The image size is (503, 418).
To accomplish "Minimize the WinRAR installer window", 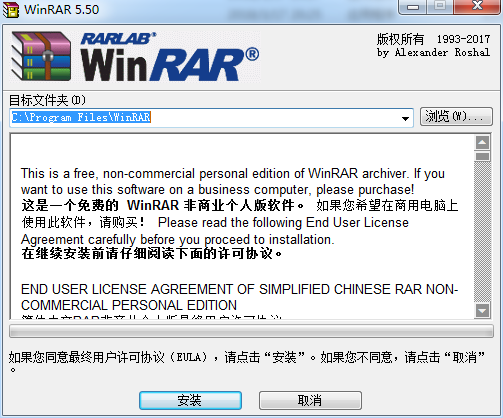I will (413, 6).
